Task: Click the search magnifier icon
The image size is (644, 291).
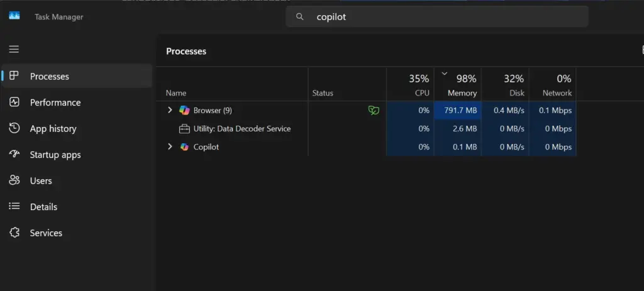Action: click(x=300, y=16)
